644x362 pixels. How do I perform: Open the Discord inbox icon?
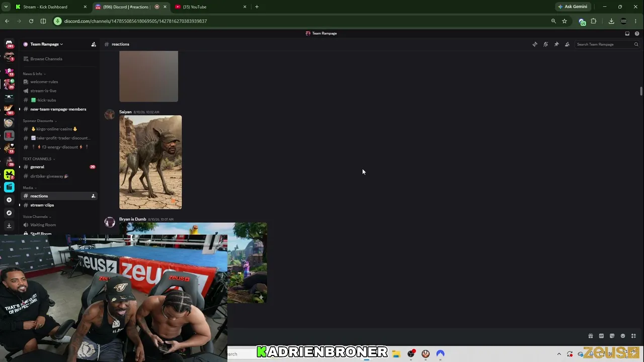click(x=627, y=34)
